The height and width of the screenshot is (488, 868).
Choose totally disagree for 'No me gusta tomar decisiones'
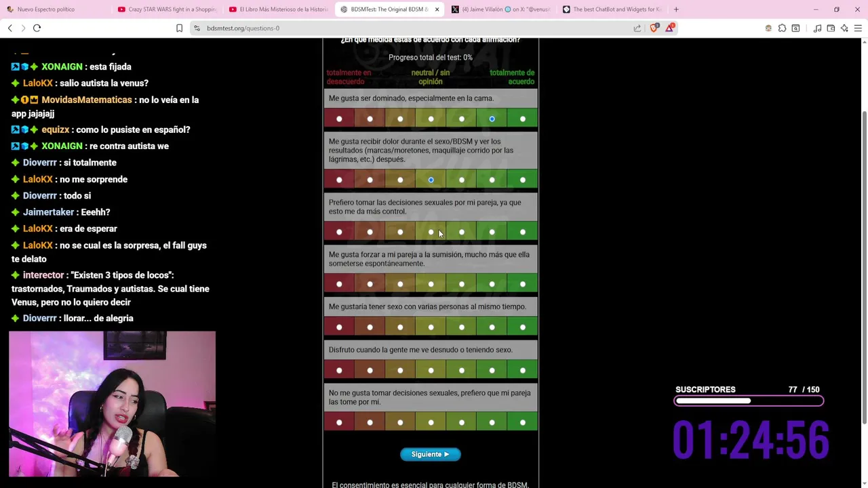339,423
